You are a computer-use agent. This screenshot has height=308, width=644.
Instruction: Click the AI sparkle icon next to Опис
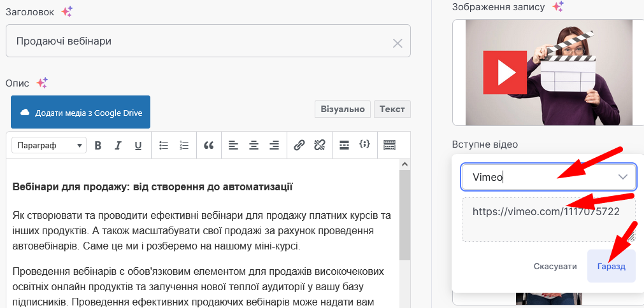[x=42, y=83]
